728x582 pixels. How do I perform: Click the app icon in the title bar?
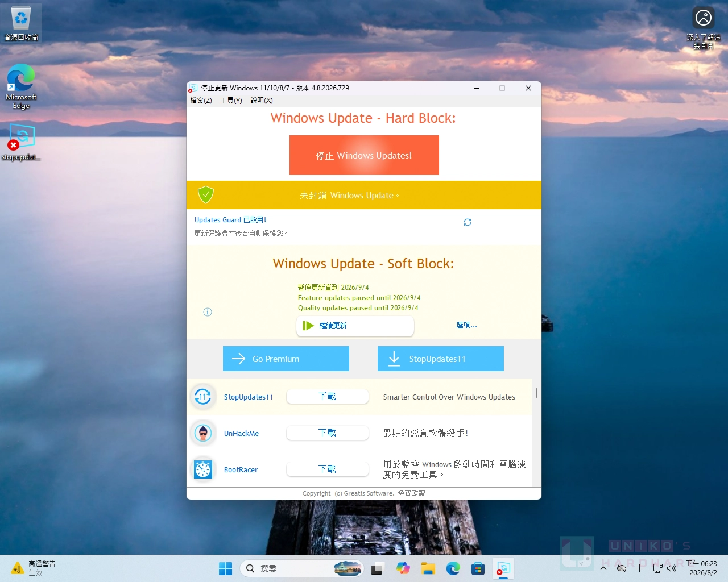pos(193,88)
